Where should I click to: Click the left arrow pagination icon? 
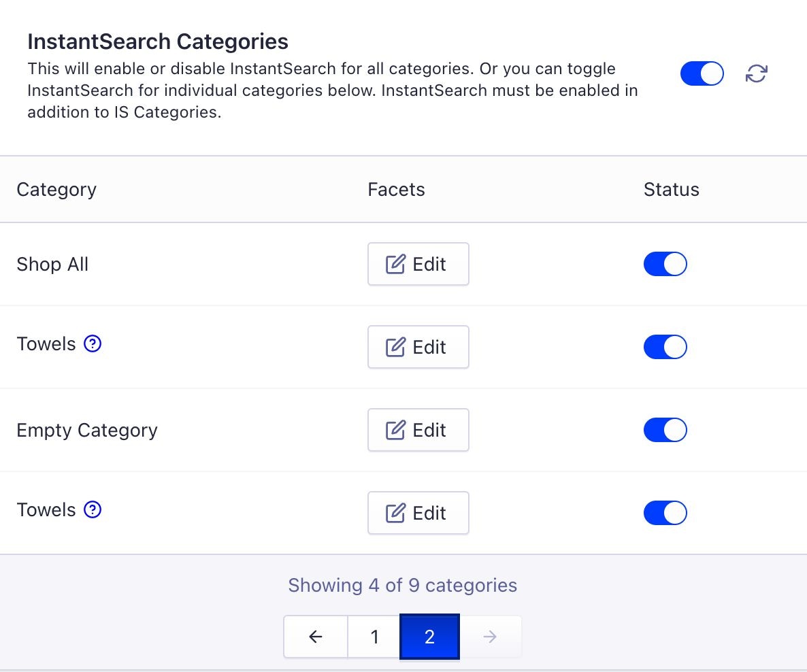pos(315,637)
